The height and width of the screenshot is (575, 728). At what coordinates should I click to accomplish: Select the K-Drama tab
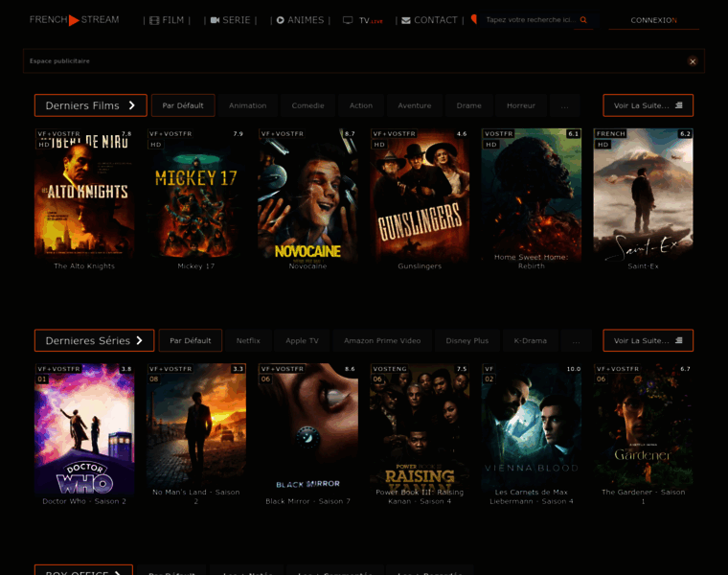(x=531, y=341)
